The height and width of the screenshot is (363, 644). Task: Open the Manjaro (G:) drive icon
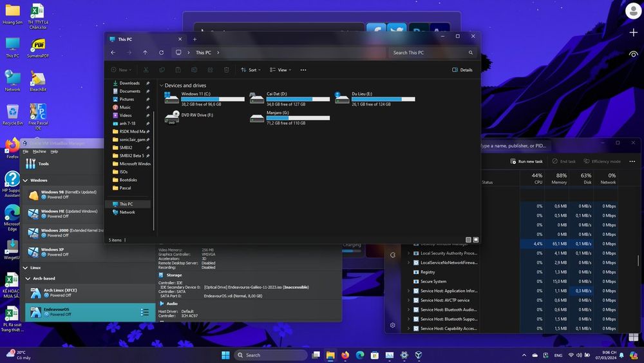[257, 118]
